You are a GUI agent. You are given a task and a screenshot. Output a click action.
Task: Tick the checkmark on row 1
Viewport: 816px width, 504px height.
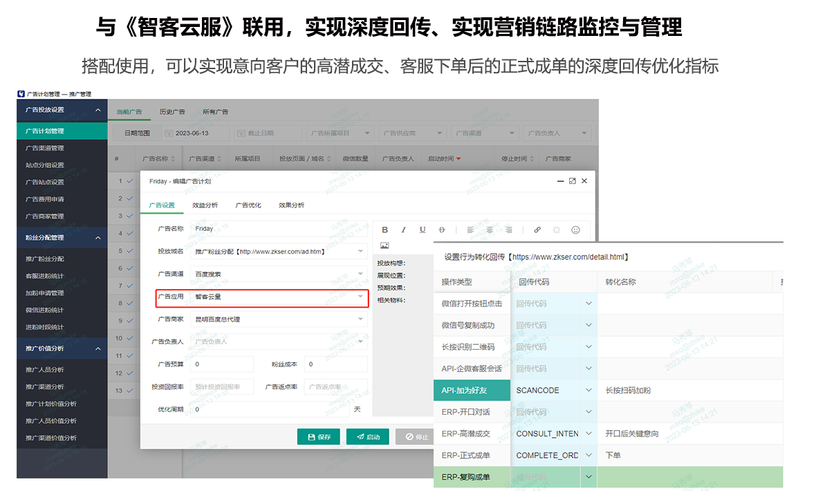[129, 181]
